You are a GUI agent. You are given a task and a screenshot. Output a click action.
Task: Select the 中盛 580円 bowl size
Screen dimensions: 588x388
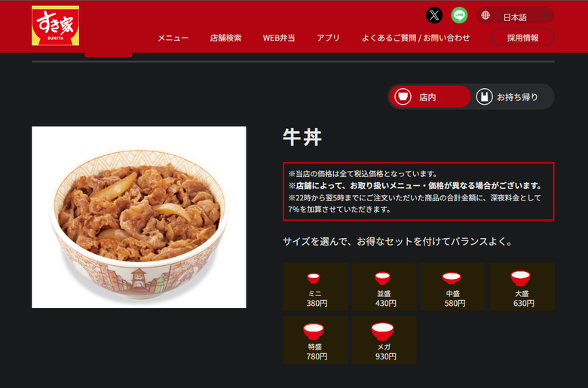click(453, 287)
